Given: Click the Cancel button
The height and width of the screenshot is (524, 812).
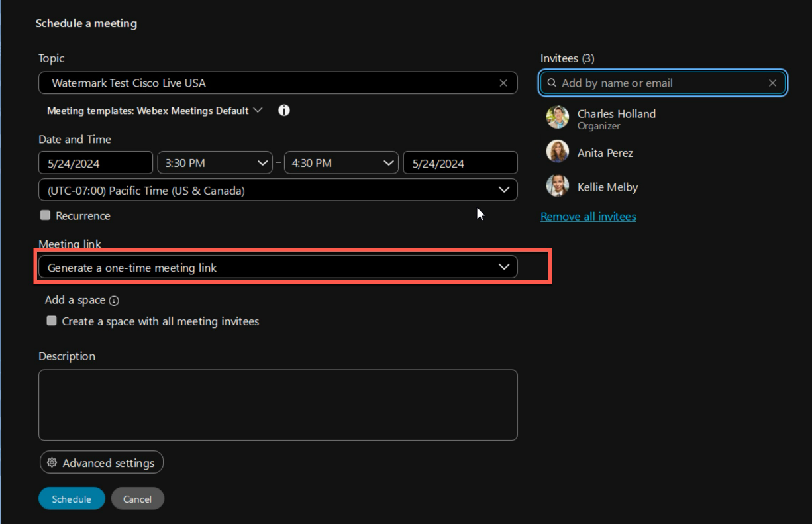Looking at the screenshot, I should pos(137,499).
